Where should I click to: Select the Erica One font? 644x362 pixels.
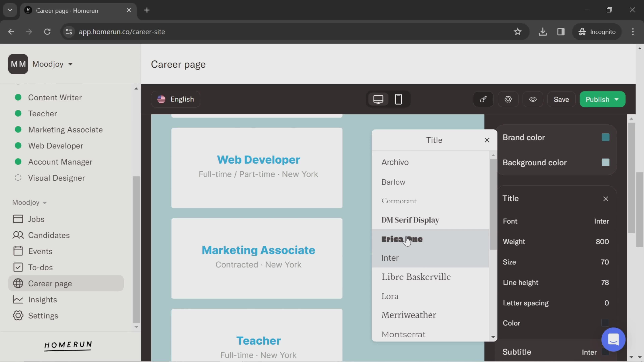coord(430,239)
